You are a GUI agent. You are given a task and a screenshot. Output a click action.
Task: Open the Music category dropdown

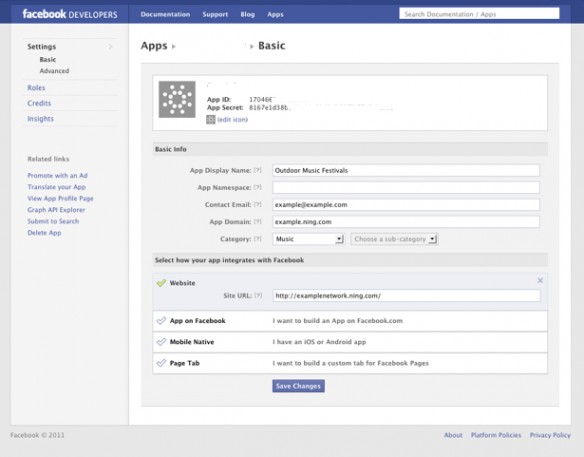(308, 239)
